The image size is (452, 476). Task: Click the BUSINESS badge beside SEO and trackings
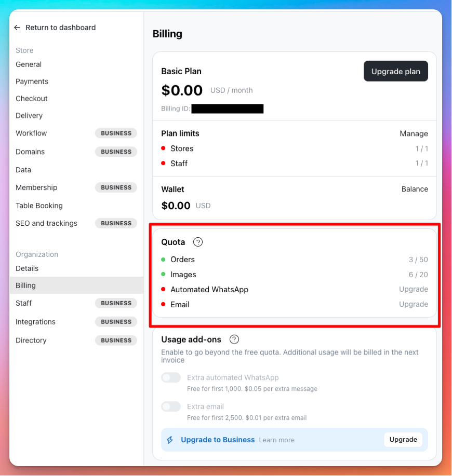click(116, 223)
